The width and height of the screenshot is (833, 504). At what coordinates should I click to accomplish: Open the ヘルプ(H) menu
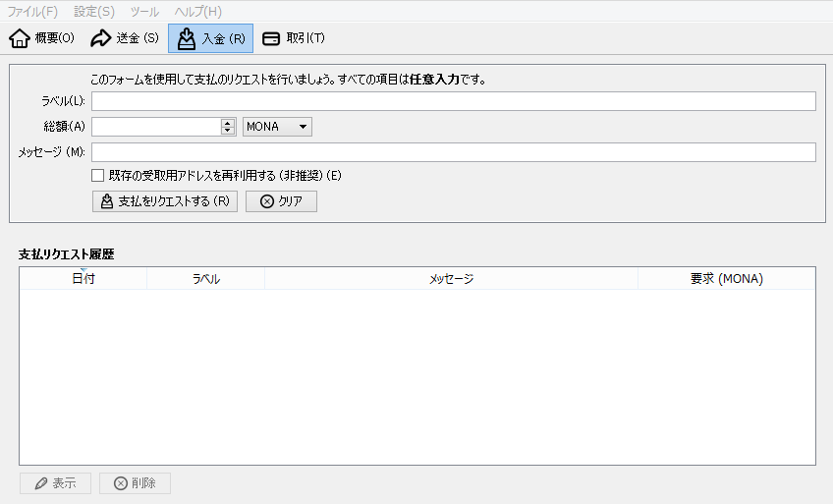(198, 11)
